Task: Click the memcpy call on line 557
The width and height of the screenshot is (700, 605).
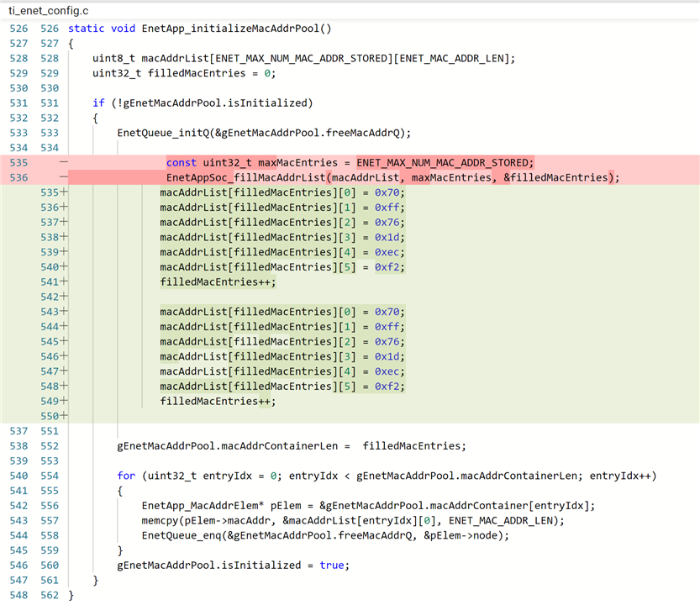Action: (353, 521)
